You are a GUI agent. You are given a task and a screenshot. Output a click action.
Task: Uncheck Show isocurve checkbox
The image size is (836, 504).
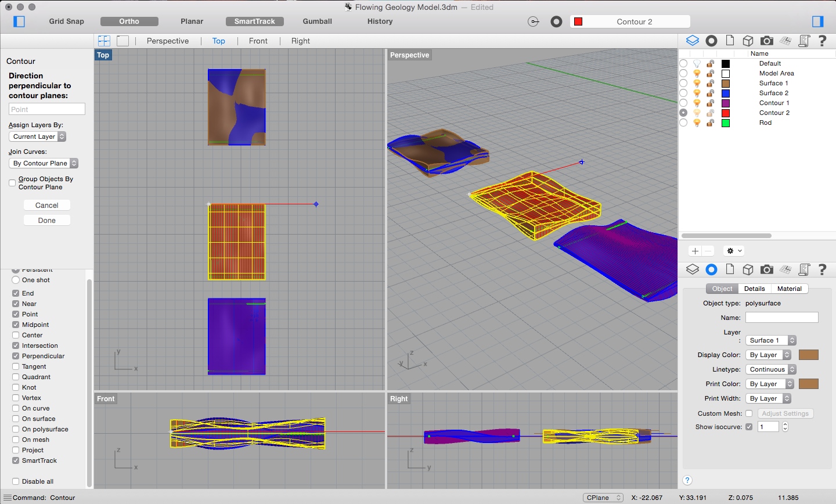click(x=749, y=427)
